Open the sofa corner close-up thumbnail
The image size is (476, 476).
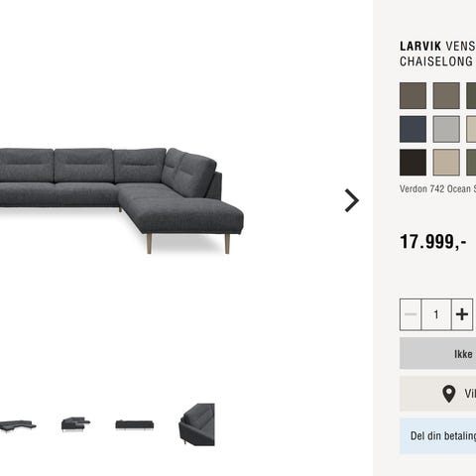click(x=197, y=424)
